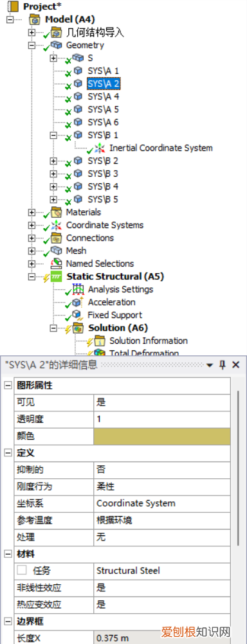Click the SYS\B 1 body icon
The width and height of the screenshot is (247, 644).
78,135
